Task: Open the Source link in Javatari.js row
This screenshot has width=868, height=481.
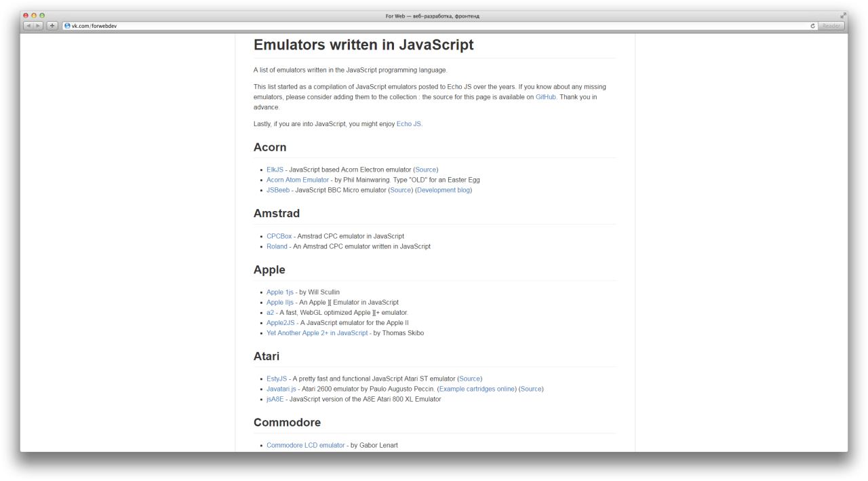Action: point(531,389)
